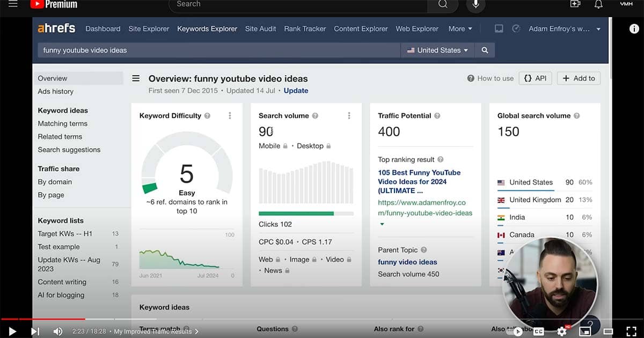Open Web Explorer

tap(417, 29)
